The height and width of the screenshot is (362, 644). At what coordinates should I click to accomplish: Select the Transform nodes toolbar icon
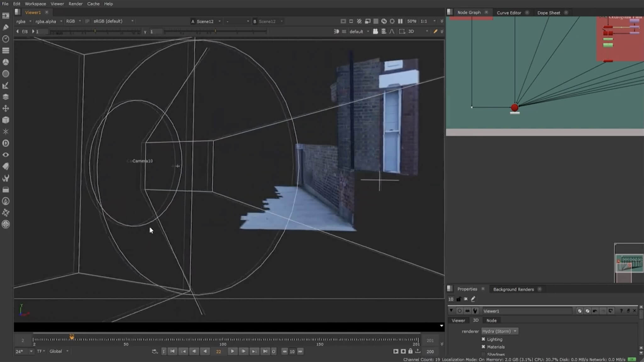(x=6, y=109)
